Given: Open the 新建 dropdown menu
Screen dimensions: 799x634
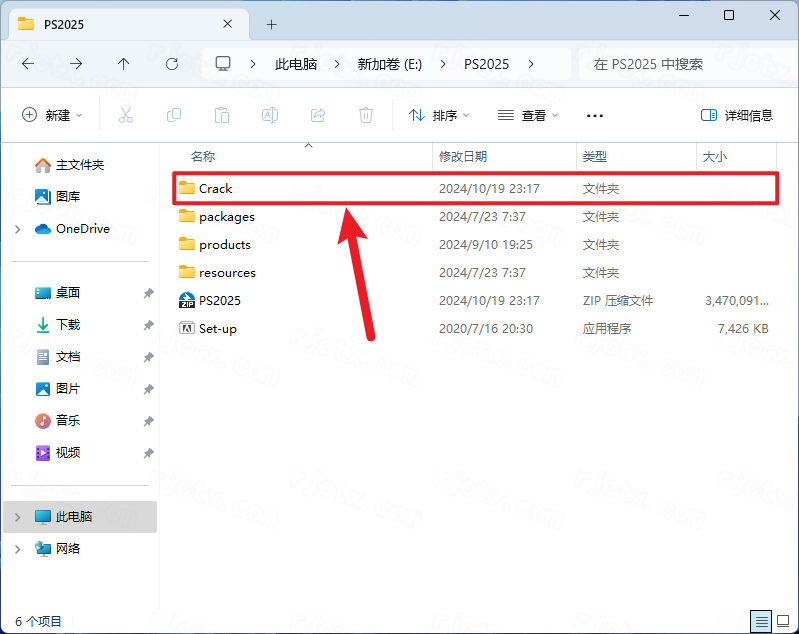Looking at the screenshot, I should point(53,115).
